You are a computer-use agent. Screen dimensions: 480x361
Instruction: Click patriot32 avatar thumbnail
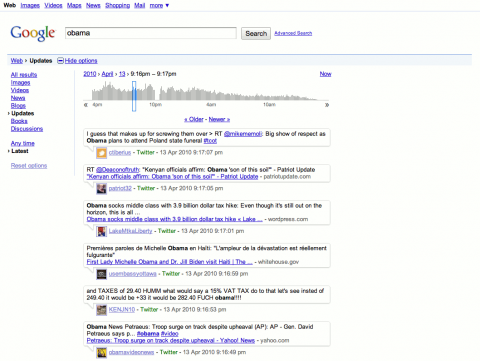tap(101, 189)
